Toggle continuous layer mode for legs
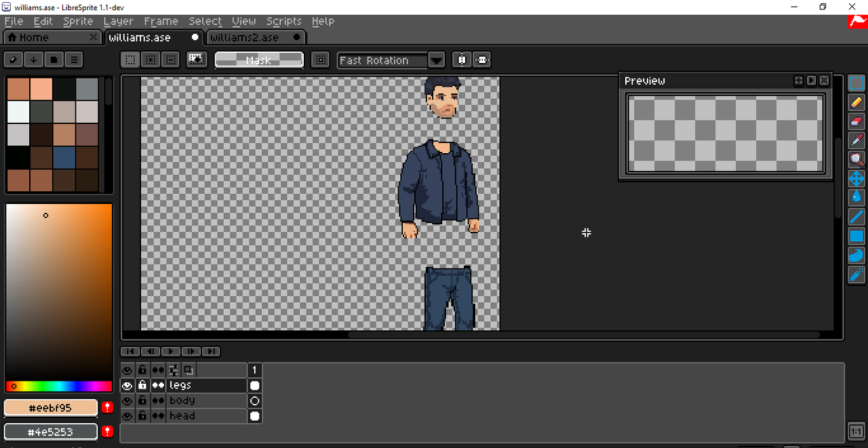The width and height of the screenshot is (868, 448). [157, 386]
